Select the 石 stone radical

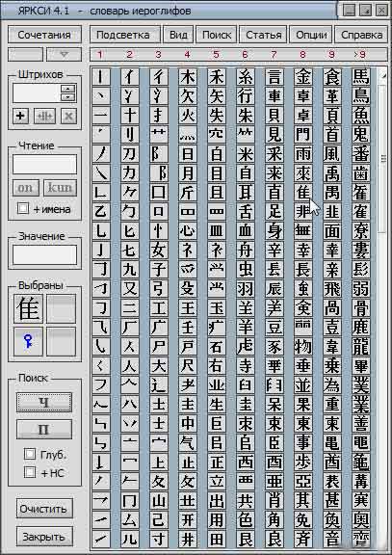pos(217,347)
